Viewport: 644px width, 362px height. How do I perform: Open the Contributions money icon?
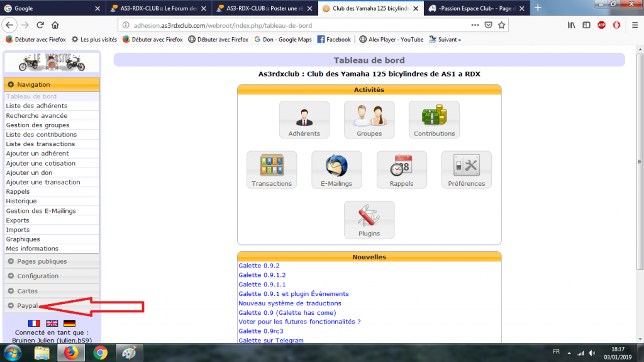[x=434, y=120]
